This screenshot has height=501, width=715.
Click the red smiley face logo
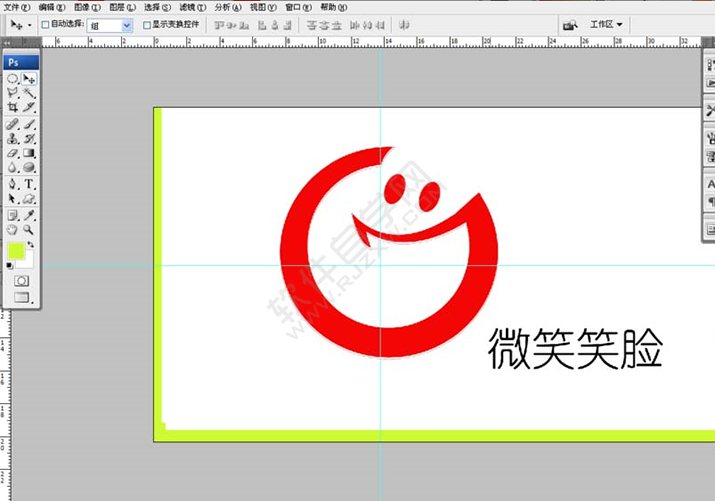389,252
